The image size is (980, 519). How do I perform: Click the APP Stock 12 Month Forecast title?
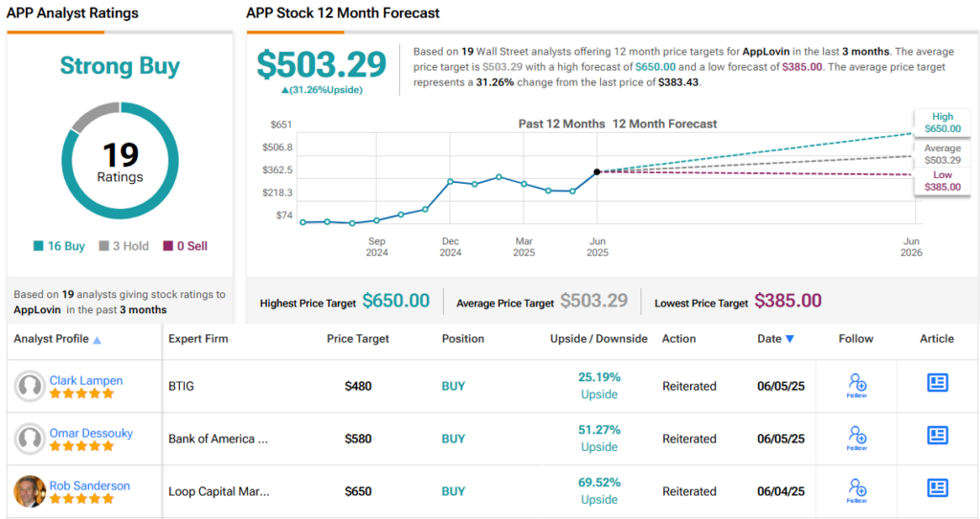[x=343, y=12]
